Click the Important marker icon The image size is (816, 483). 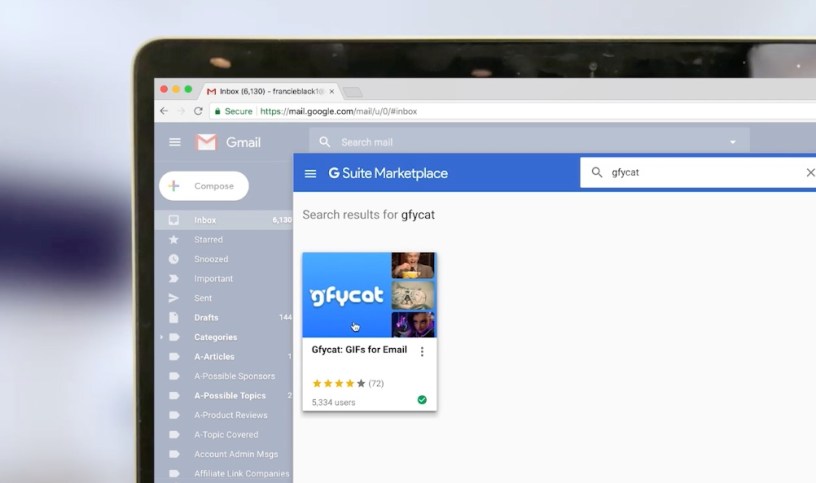pyautogui.click(x=174, y=278)
